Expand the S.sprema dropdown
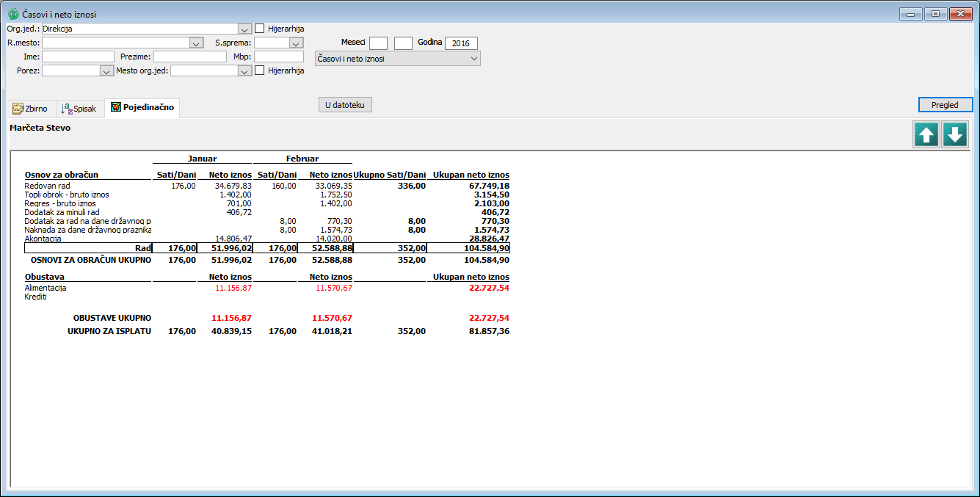Screen dimensions: 980x497 pyautogui.click(x=296, y=43)
